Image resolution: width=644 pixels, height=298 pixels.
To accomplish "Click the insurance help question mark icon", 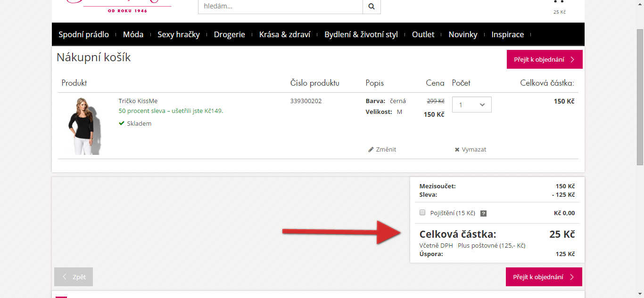I will click(483, 213).
